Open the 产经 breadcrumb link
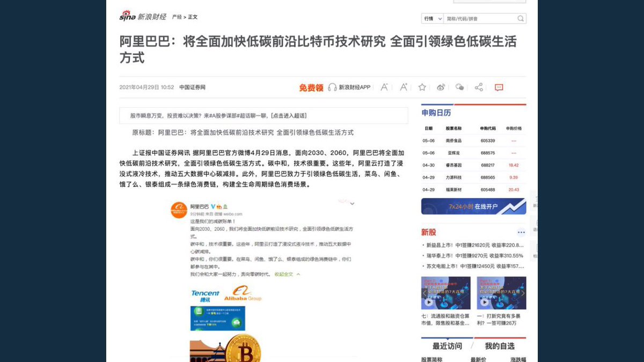This screenshot has width=644, height=362. [x=177, y=17]
